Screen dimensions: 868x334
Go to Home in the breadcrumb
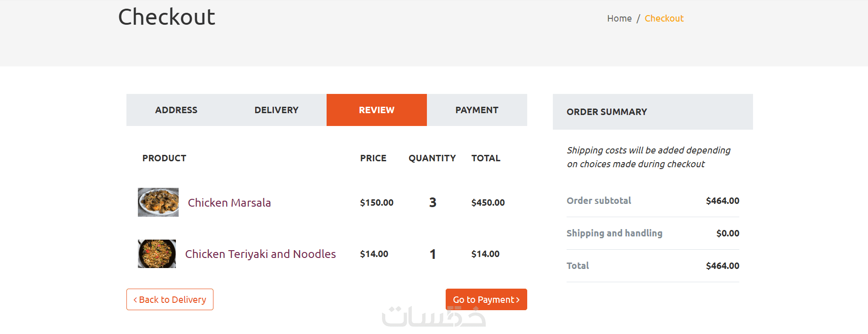(619, 18)
